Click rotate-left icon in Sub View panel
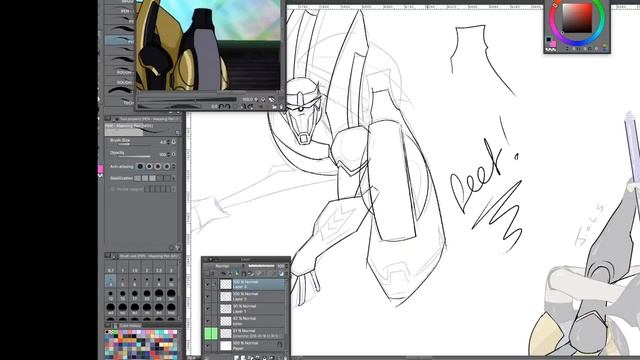 coord(221,106)
